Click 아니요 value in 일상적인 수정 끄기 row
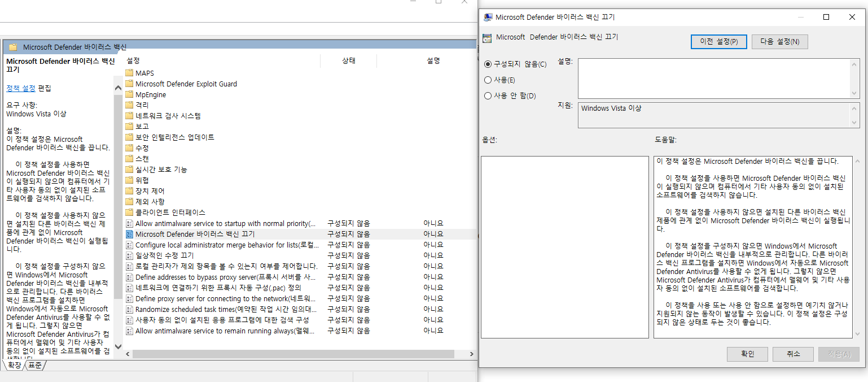The image size is (868, 382). 433,255
